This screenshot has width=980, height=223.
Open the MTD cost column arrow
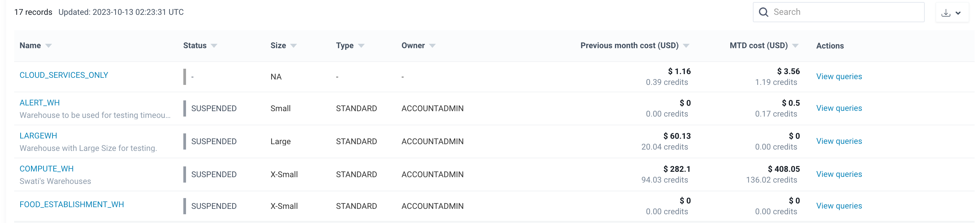[795, 46]
